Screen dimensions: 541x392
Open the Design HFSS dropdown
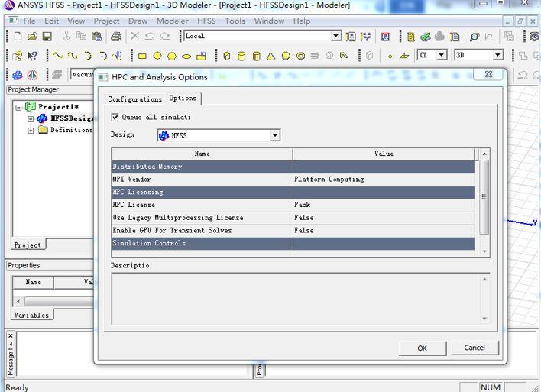[274, 136]
